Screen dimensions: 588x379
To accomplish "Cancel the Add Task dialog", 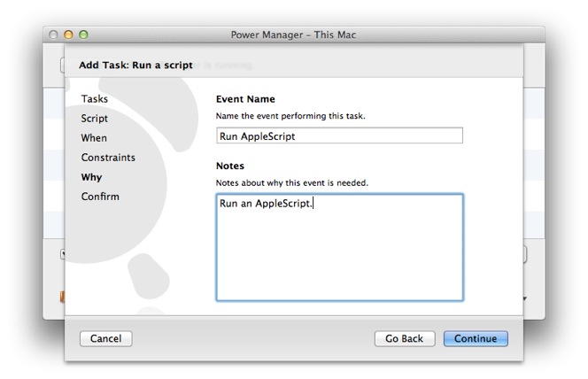I will (x=105, y=338).
